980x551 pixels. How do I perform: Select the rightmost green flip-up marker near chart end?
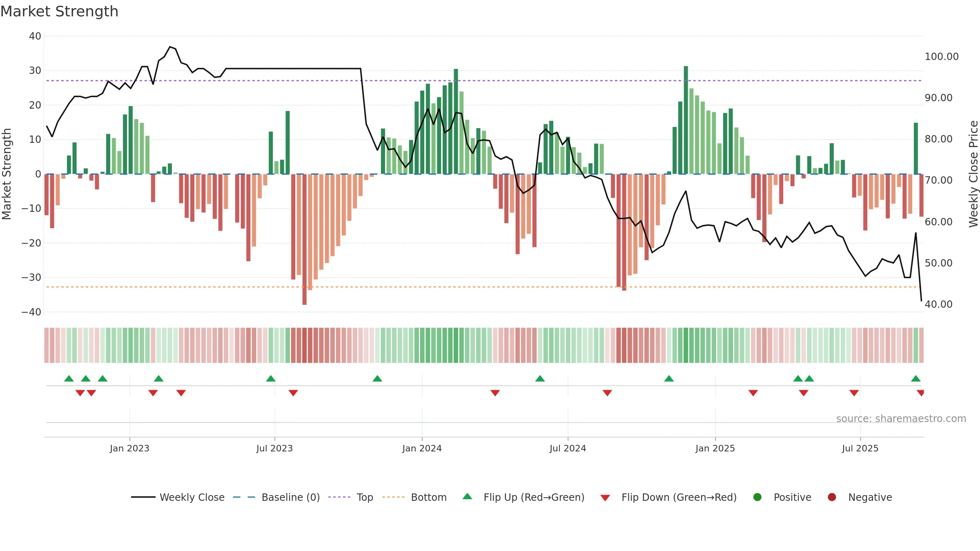point(916,378)
